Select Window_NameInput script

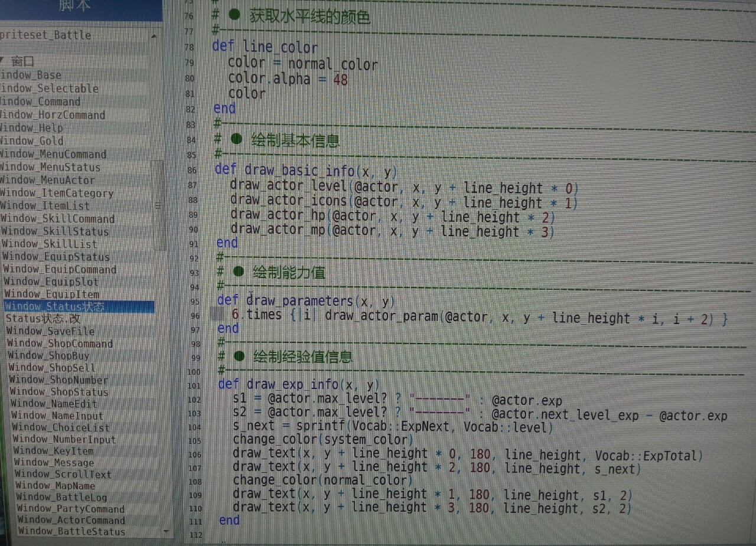click(x=57, y=416)
